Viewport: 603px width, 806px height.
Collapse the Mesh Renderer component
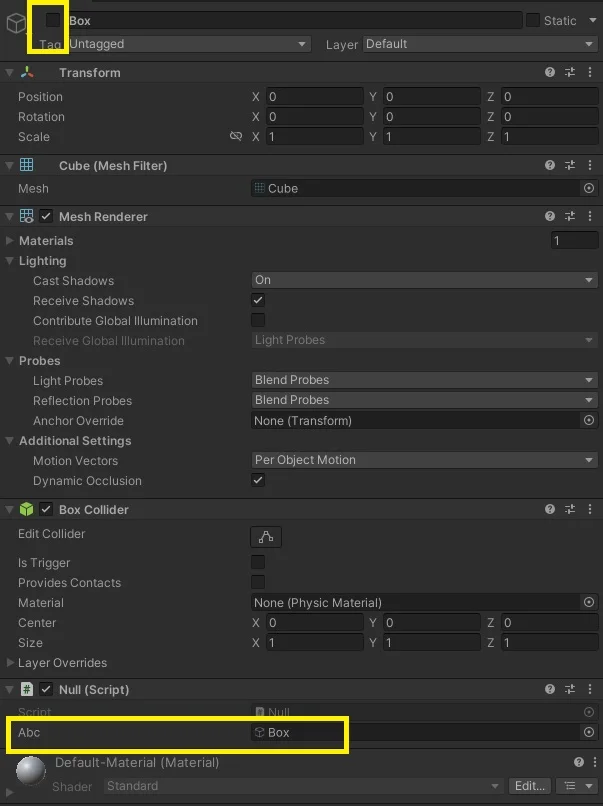point(9,216)
